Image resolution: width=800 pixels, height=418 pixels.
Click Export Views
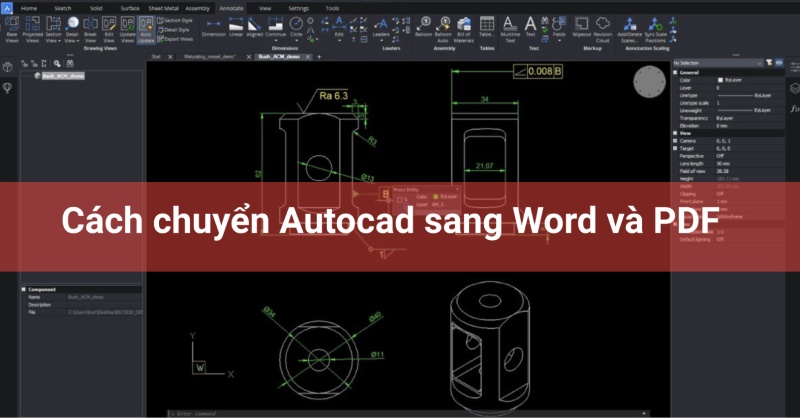pyautogui.click(x=175, y=39)
